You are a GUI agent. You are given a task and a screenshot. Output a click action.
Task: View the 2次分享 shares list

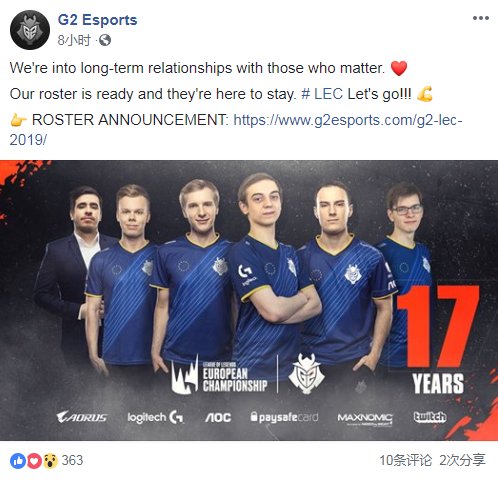pyautogui.click(x=462, y=461)
